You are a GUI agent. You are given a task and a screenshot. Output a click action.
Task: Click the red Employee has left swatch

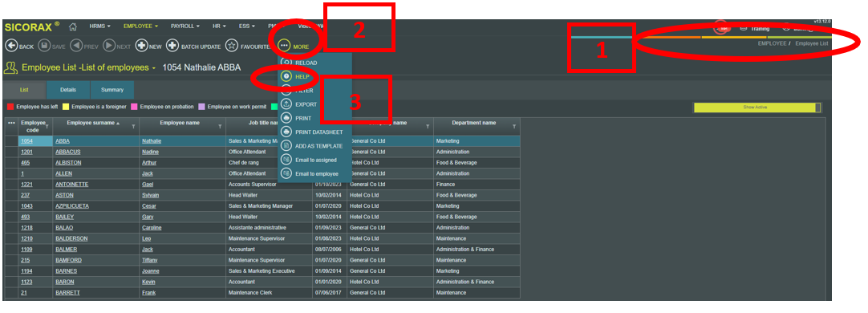tap(10, 107)
